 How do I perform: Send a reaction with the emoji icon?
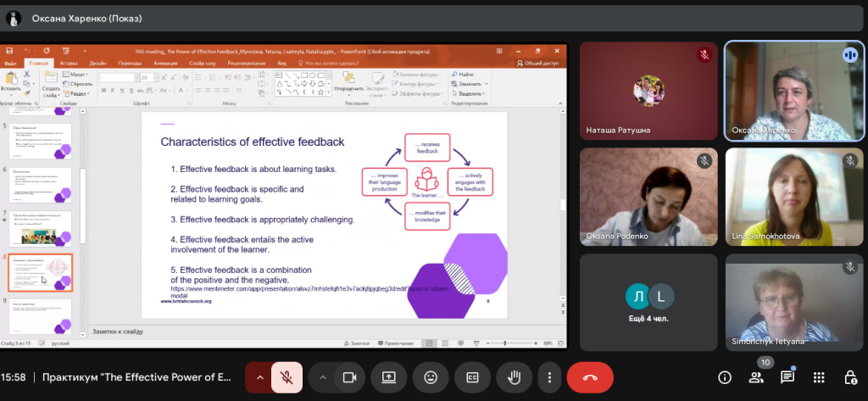click(x=430, y=377)
